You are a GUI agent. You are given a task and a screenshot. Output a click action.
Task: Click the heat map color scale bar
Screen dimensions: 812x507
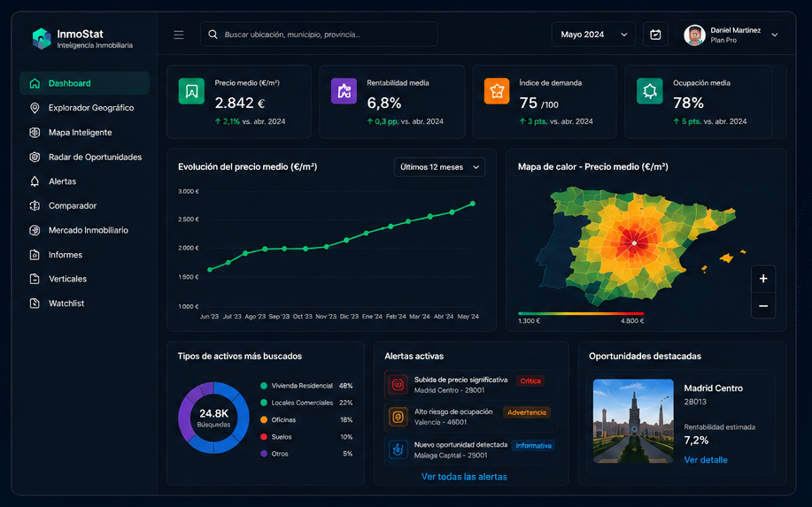[581, 313]
